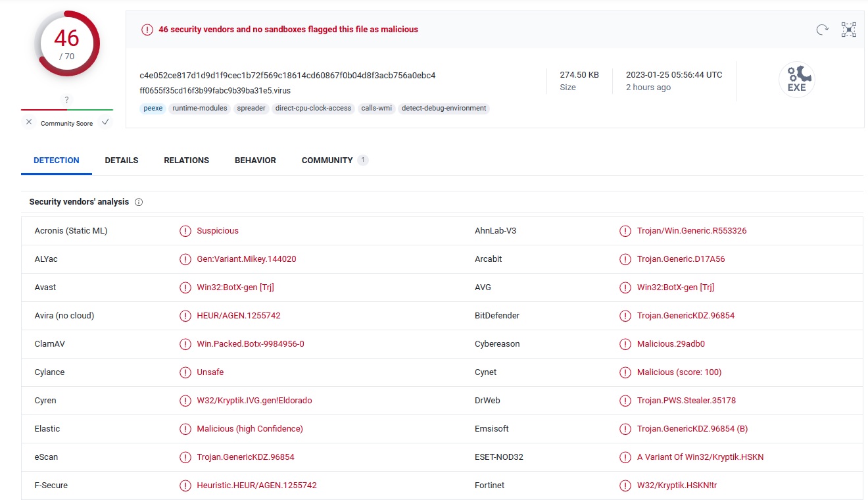Image resolution: width=868 pixels, height=500 pixels.
Task: Click the peexe tag
Action: (153, 109)
